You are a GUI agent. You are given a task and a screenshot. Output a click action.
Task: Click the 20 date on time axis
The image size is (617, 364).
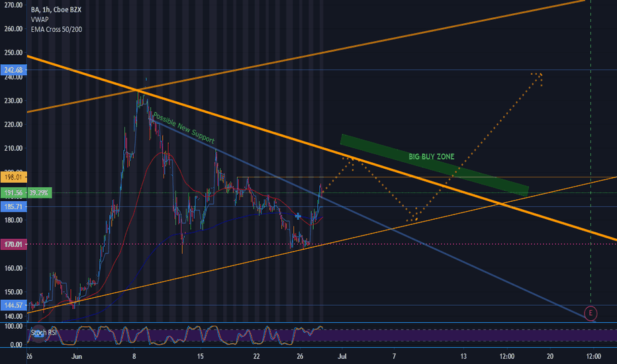tap(550, 357)
